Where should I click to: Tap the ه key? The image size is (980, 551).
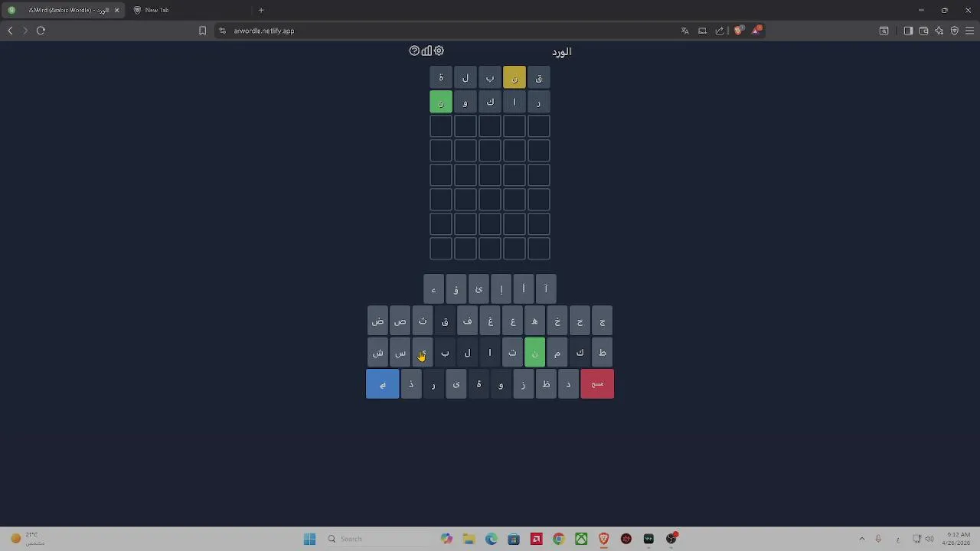click(x=534, y=321)
